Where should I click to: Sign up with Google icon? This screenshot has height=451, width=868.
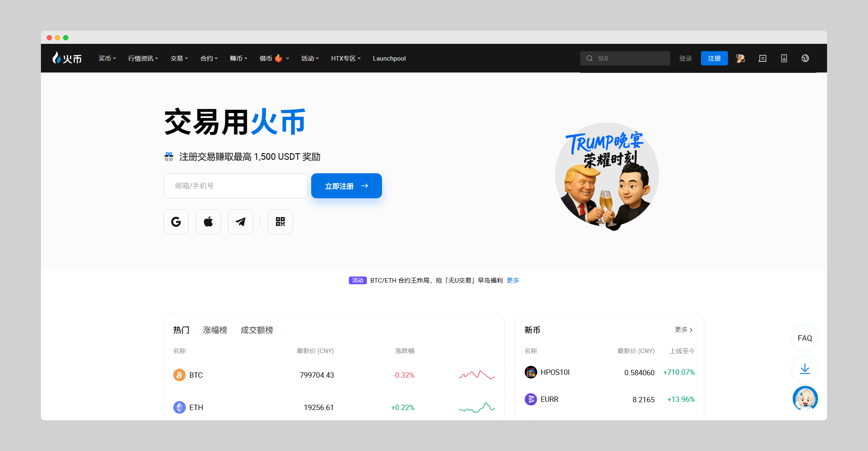tap(176, 222)
